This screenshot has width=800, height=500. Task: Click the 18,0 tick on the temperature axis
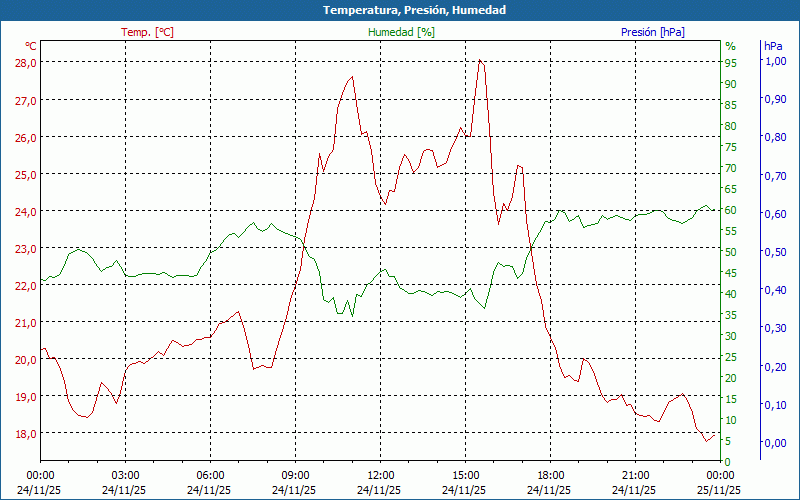[x=26, y=433]
